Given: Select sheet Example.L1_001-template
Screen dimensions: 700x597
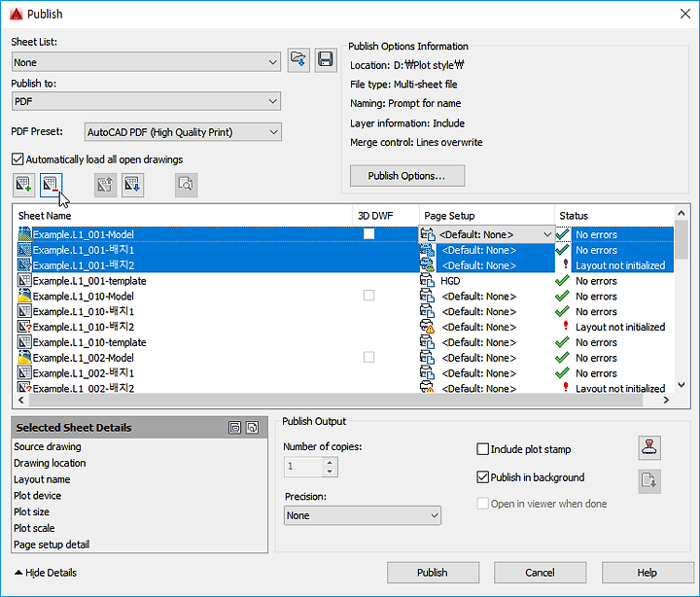Looking at the screenshot, I should tap(89, 281).
